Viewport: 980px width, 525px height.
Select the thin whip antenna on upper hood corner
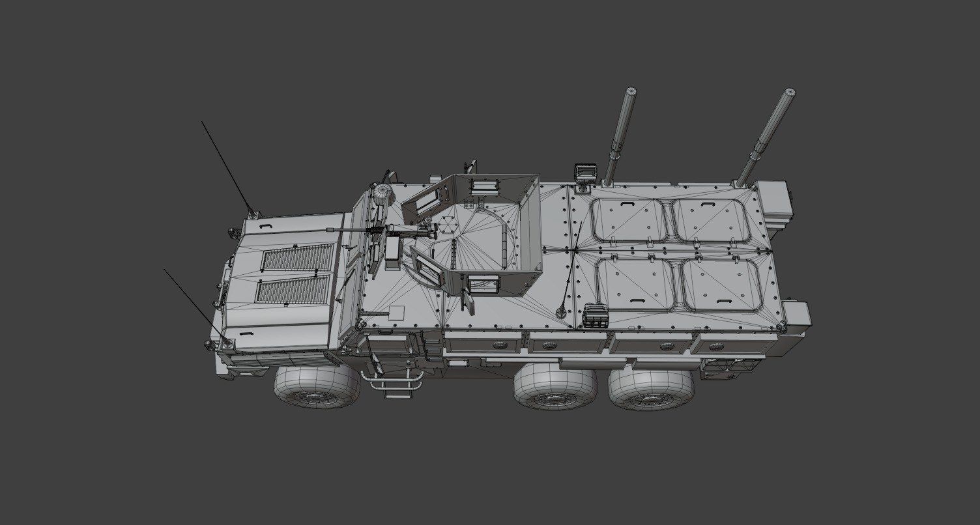point(227,167)
